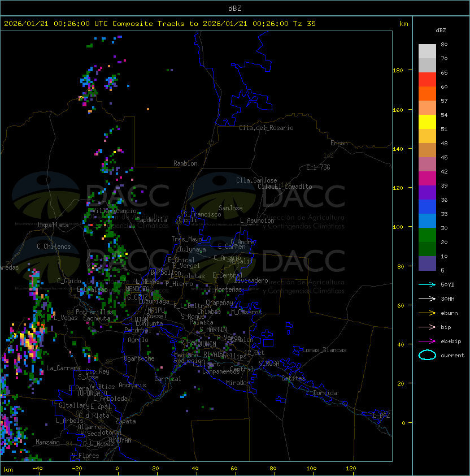Click the Uspallata label on the map

[x=53, y=225]
